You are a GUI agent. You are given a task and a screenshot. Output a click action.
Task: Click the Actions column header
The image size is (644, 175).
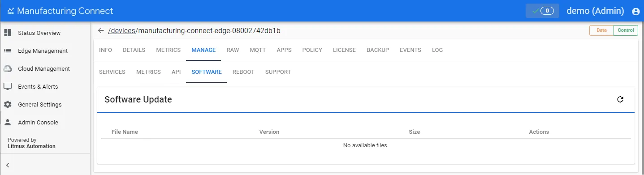[539, 132]
